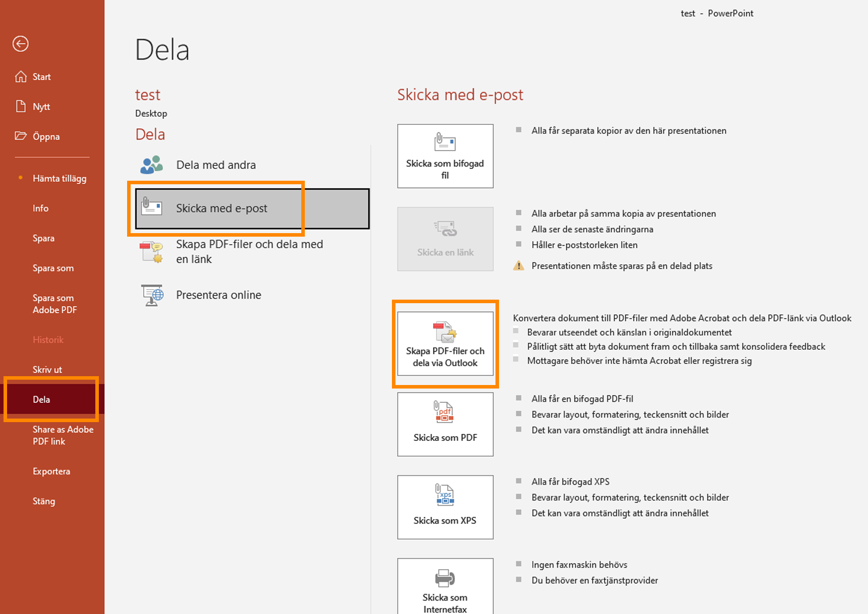Screen dimensions: 868x614
Task: Select 'Skicka som bifogad fil'
Action: point(445,156)
